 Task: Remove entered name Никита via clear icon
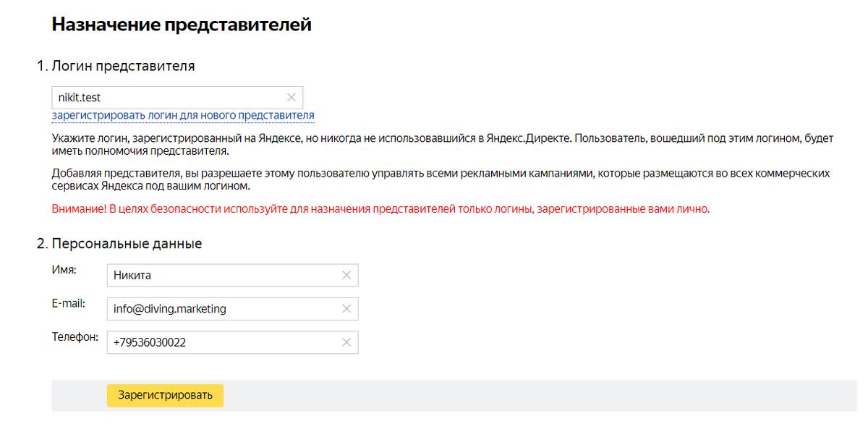[347, 275]
